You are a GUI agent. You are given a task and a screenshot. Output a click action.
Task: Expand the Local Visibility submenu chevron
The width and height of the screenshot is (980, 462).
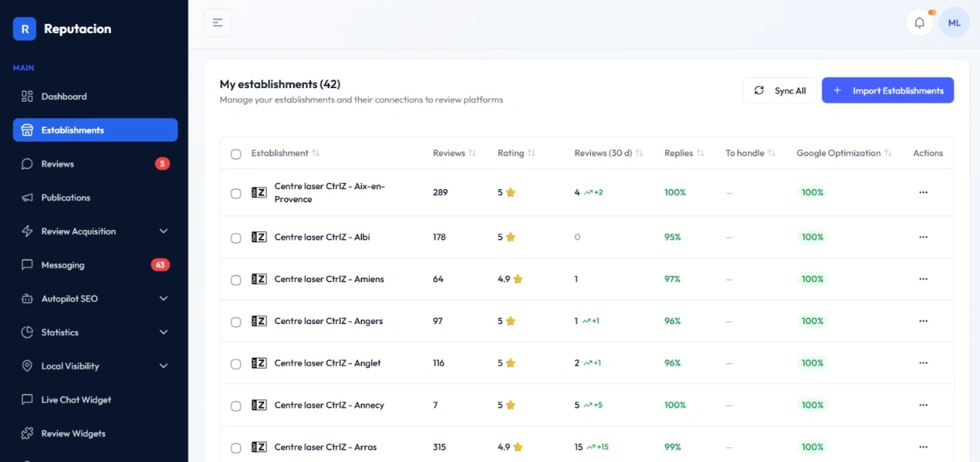[163, 366]
